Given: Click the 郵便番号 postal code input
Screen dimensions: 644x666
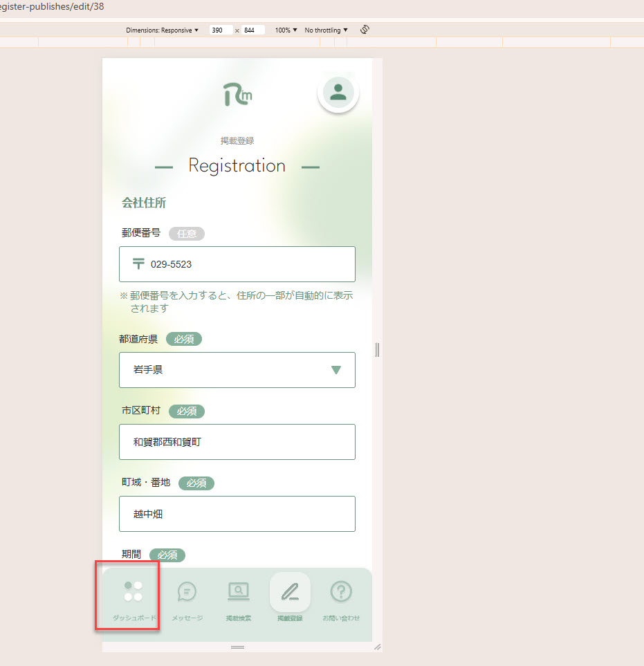Looking at the screenshot, I should pos(249,264).
